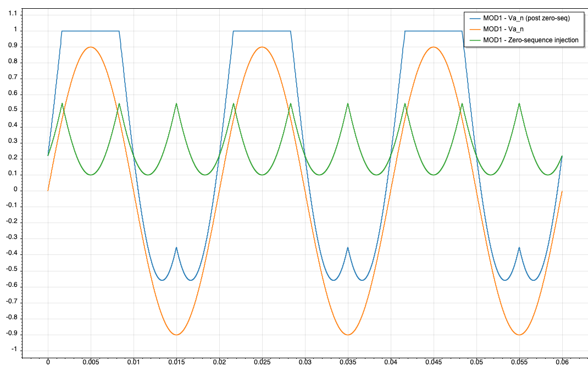Click the blue line sample in the legend
The height and width of the screenshot is (372, 588).
pyautogui.click(x=473, y=18)
